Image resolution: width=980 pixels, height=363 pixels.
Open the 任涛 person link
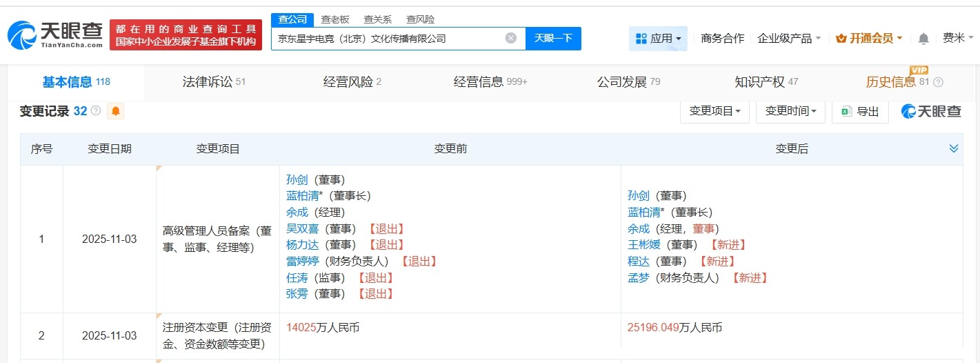[297, 277]
